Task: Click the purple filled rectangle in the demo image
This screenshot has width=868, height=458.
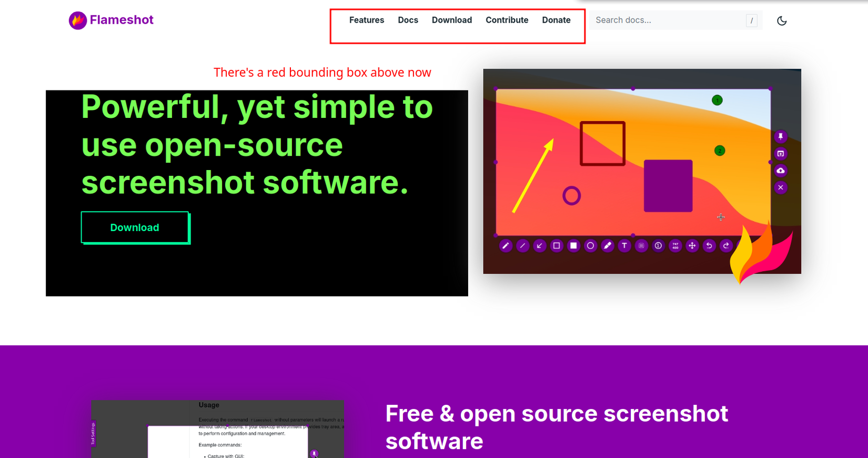Action: [x=668, y=186]
